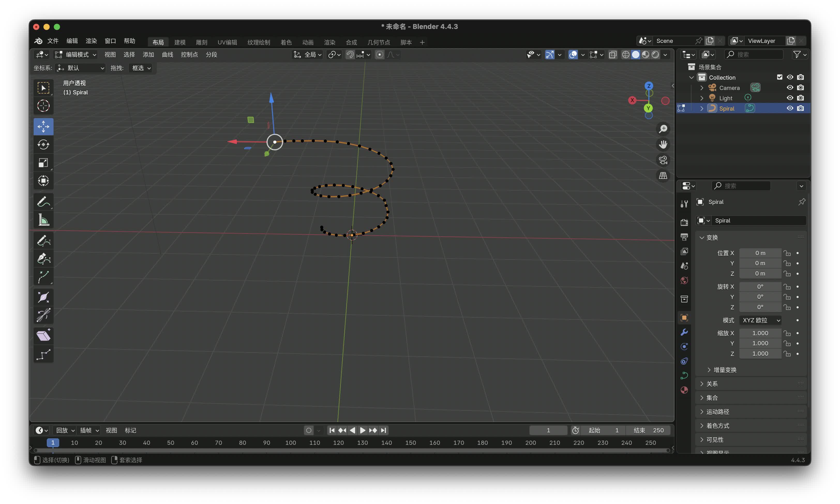The height and width of the screenshot is (504, 840).
Task: Switch to the 几何节点 workspace tab
Action: pyautogui.click(x=378, y=42)
